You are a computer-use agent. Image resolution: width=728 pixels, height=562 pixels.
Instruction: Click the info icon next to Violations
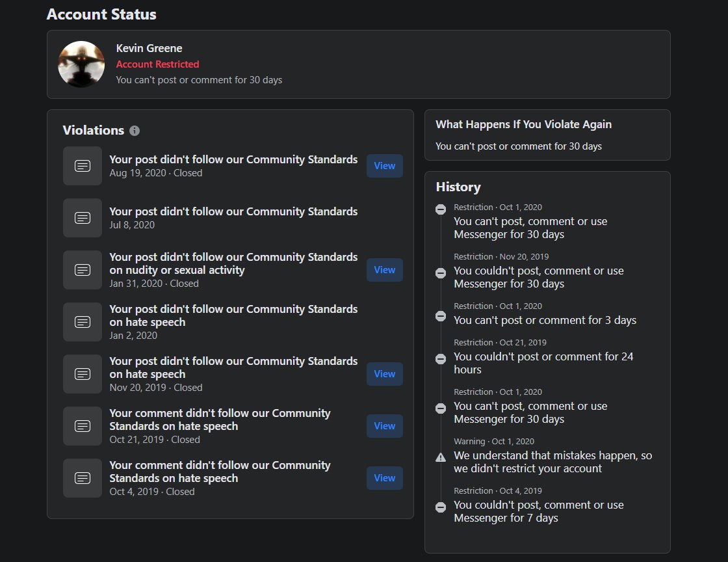tap(135, 131)
